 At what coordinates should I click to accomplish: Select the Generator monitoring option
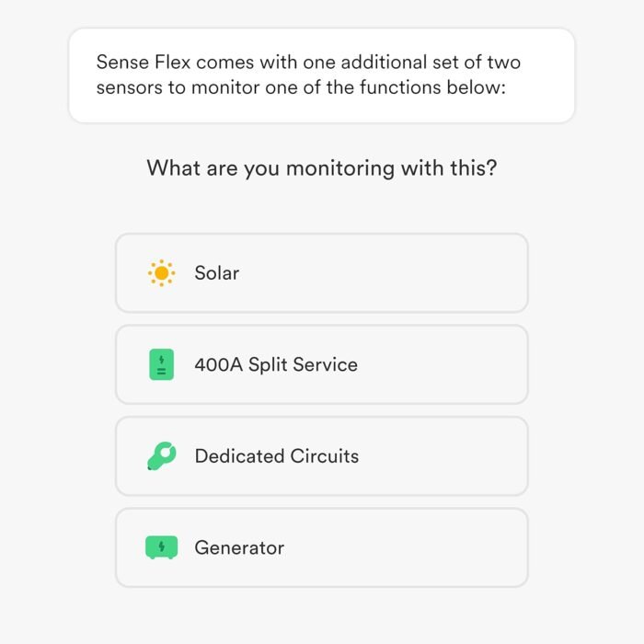click(322, 547)
